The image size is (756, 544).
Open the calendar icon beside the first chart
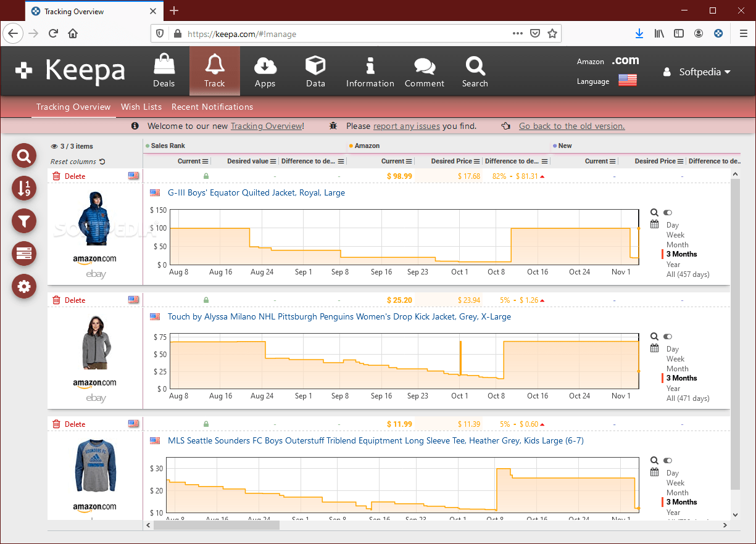654,225
